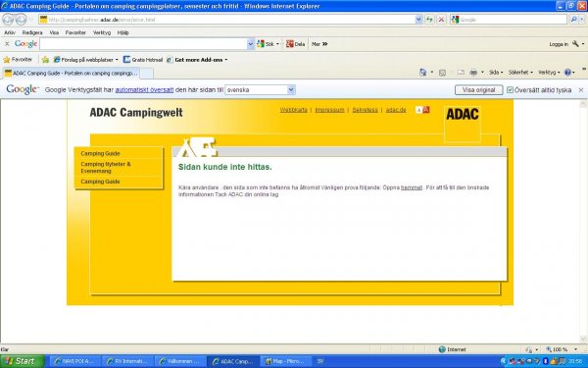
Task: Expand the Google Toolbar search suggestions dropdown
Action: tap(251, 44)
